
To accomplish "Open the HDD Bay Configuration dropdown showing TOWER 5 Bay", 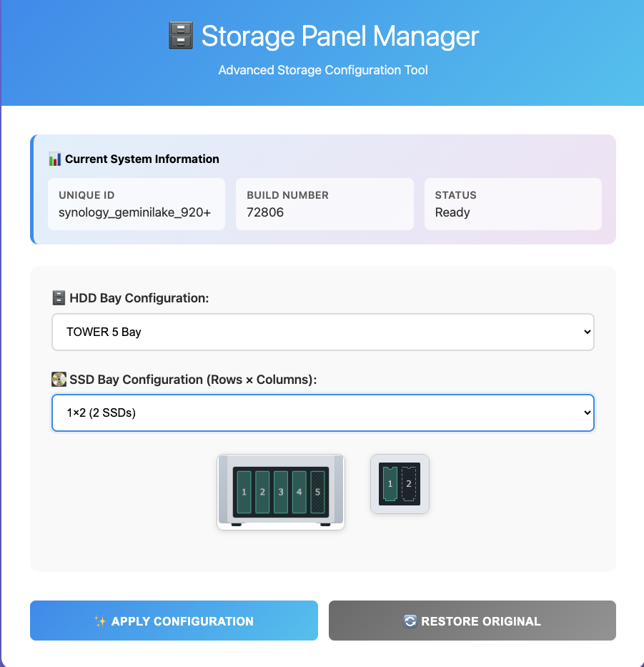I will [323, 332].
